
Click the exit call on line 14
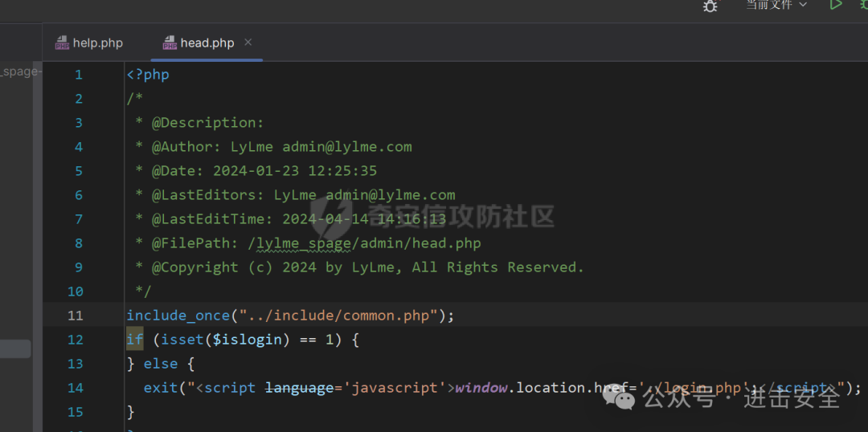click(161, 388)
